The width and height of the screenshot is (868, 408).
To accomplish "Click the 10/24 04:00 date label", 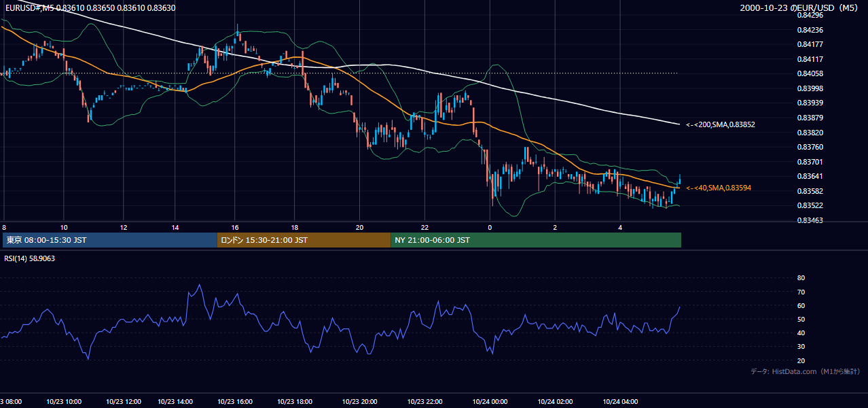I will 620,402.
